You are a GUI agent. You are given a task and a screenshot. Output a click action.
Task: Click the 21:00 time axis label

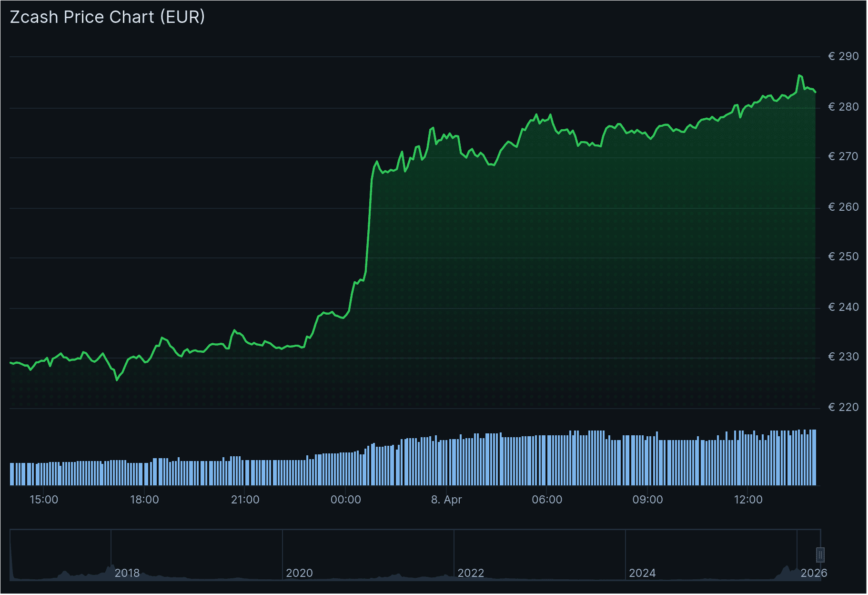(246, 500)
